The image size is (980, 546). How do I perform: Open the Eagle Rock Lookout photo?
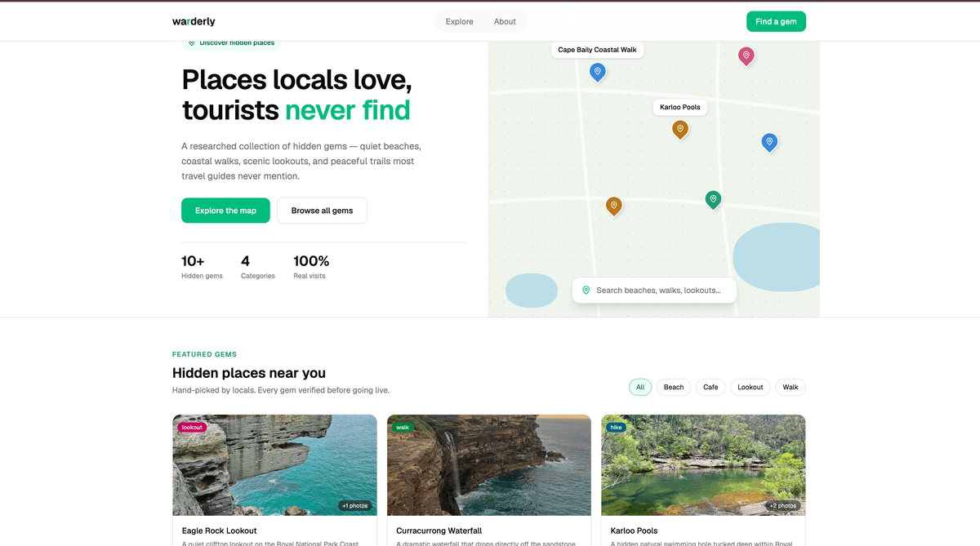[274, 465]
